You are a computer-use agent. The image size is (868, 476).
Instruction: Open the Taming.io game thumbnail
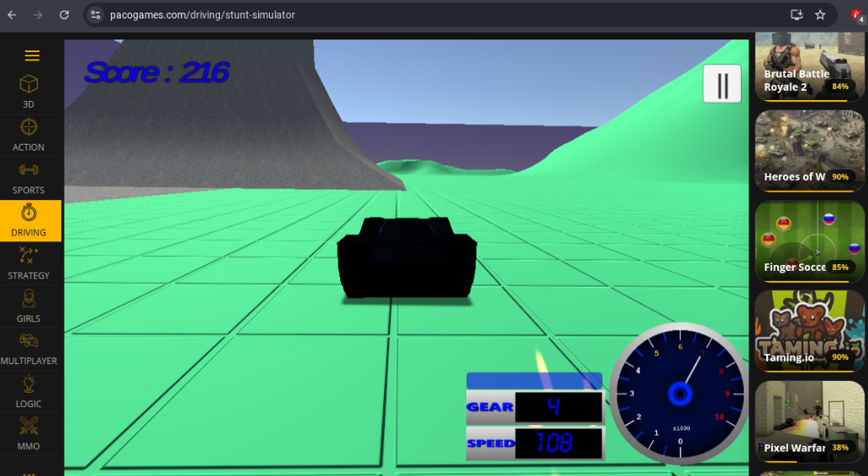809,331
